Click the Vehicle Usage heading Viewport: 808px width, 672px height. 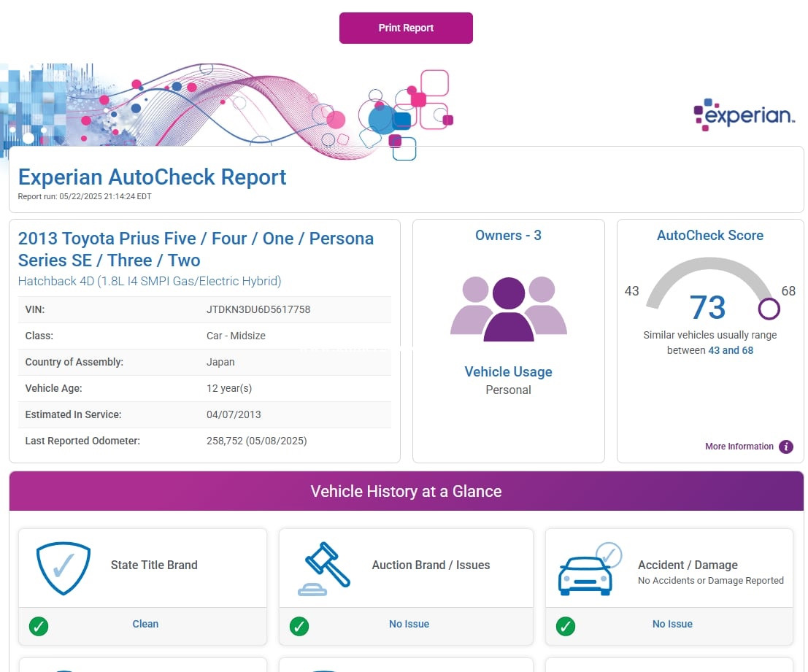coord(508,372)
